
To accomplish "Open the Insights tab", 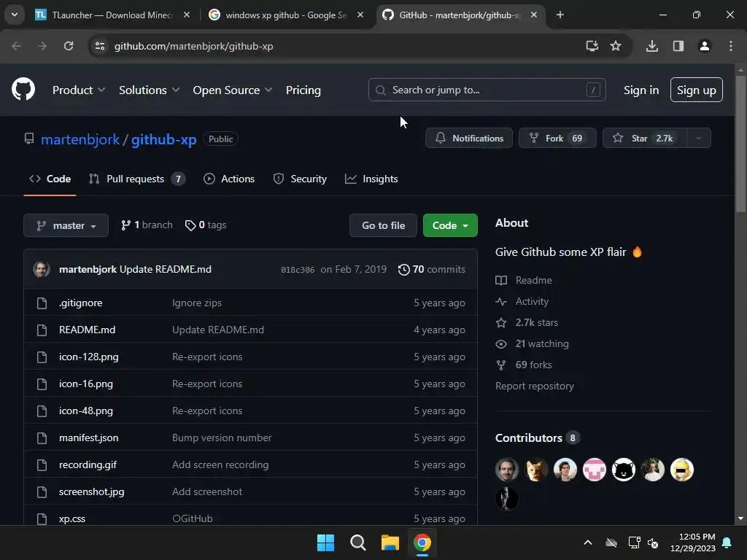I will point(371,179).
